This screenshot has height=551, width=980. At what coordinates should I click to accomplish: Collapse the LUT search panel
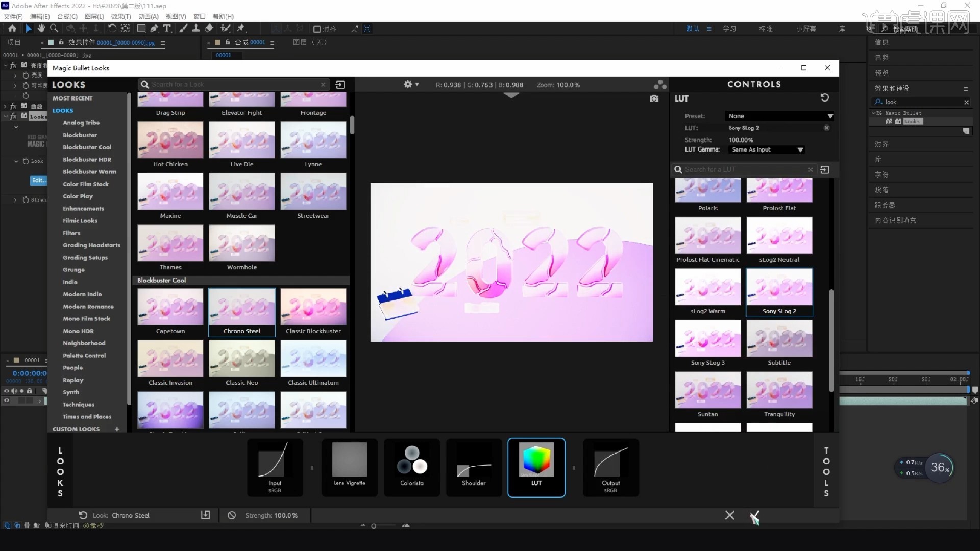coord(825,169)
